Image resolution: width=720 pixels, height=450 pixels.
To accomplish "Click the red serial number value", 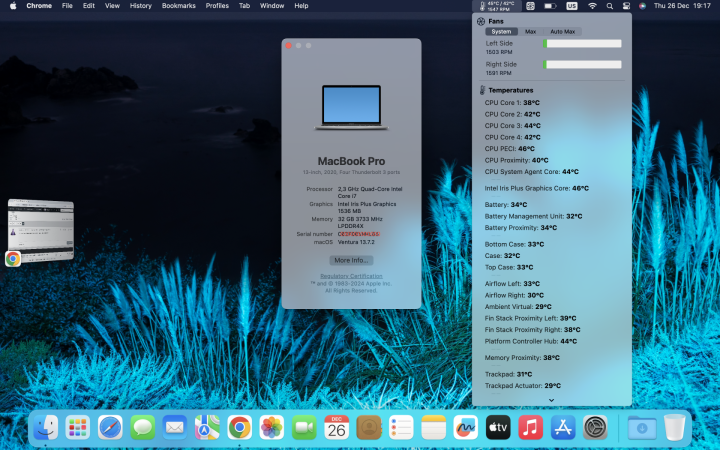I will [359, 234].
